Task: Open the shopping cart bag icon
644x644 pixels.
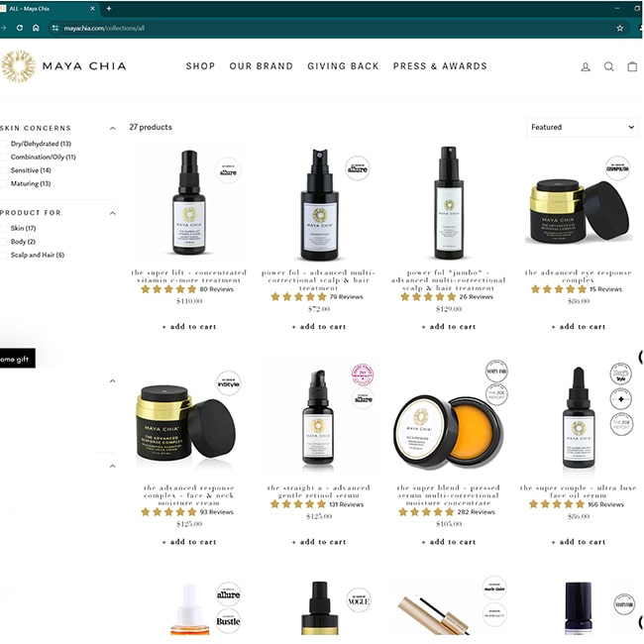Action: point(632,66)
